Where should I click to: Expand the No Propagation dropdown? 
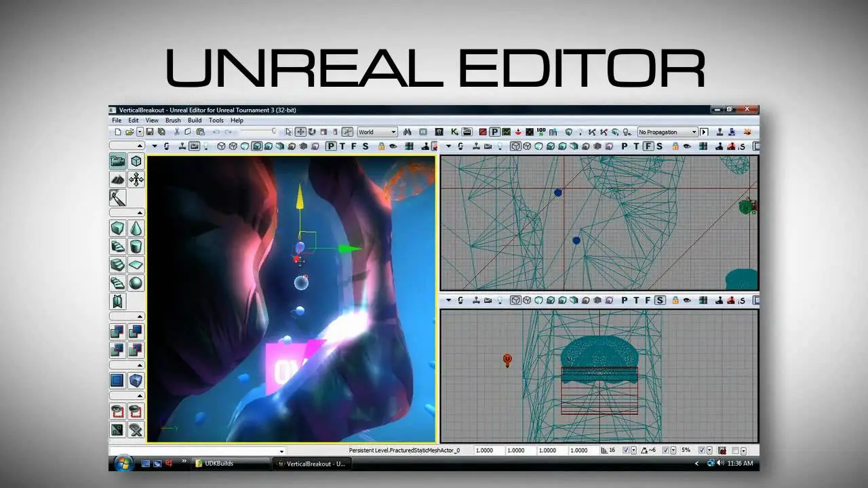click(667, 132)
